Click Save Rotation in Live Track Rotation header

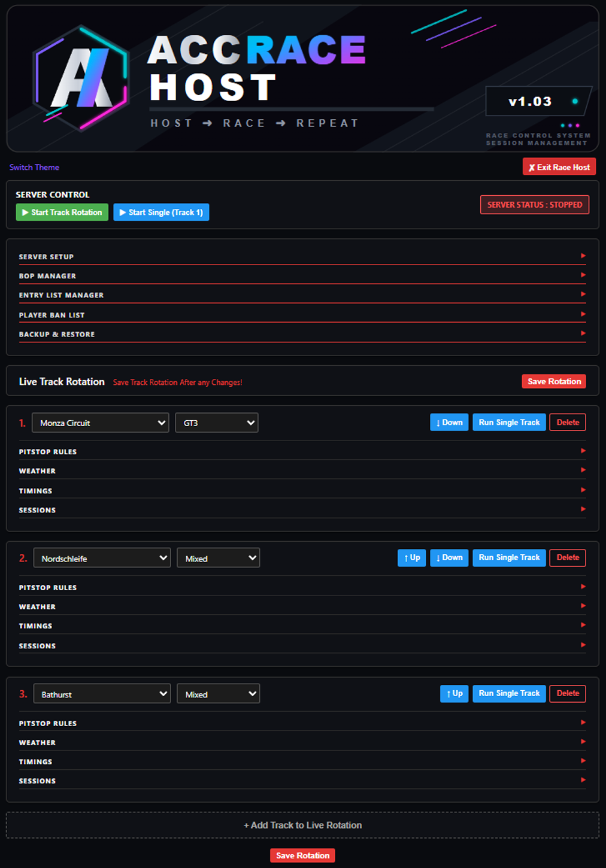[x=554, y=381]
